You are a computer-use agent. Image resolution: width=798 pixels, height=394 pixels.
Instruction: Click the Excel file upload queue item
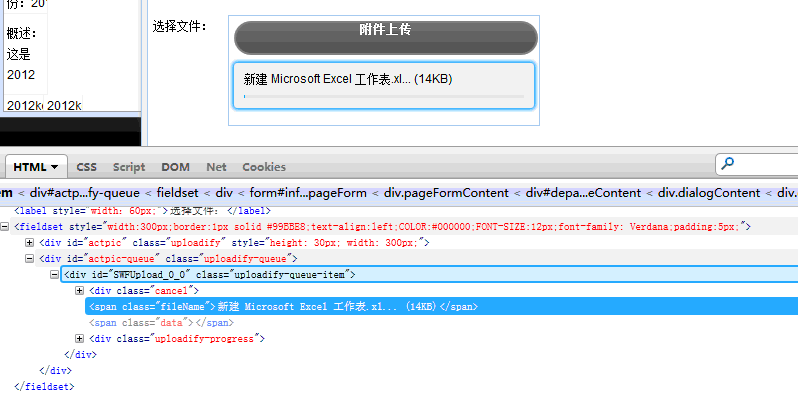(x=384, y=86)
